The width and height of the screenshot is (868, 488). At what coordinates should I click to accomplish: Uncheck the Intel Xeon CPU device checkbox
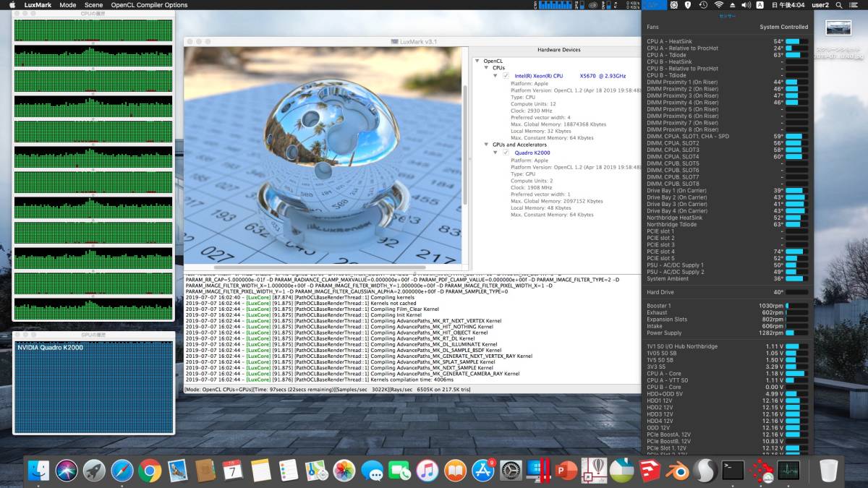(506, 76)
